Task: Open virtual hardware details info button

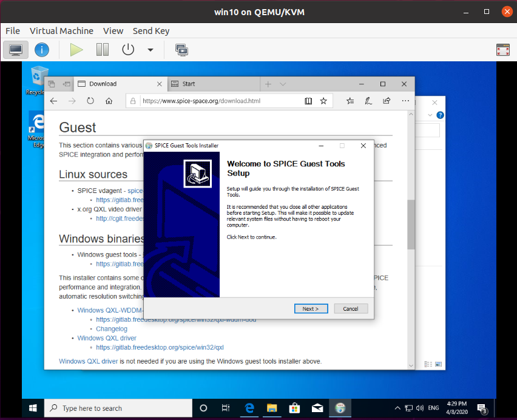Action: (42, 50)
